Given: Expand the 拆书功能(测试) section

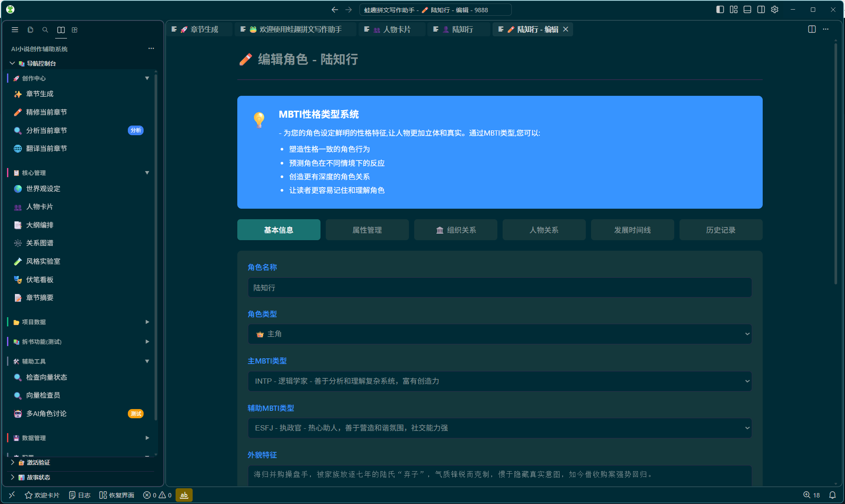Looking at the screenshot, I should pos(81,342).
